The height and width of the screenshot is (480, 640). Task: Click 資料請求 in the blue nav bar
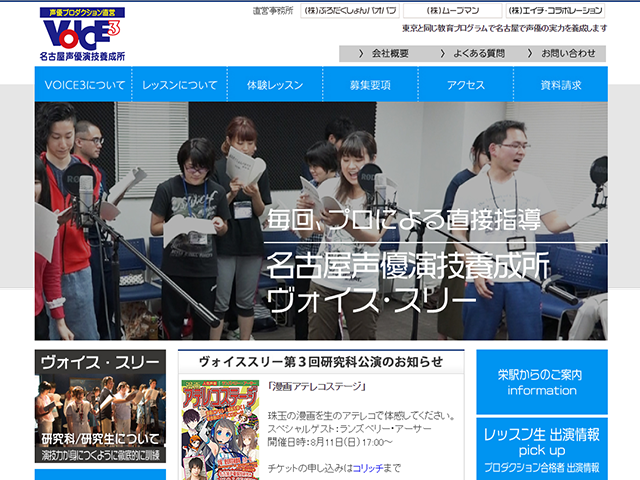tap(560, 85)
